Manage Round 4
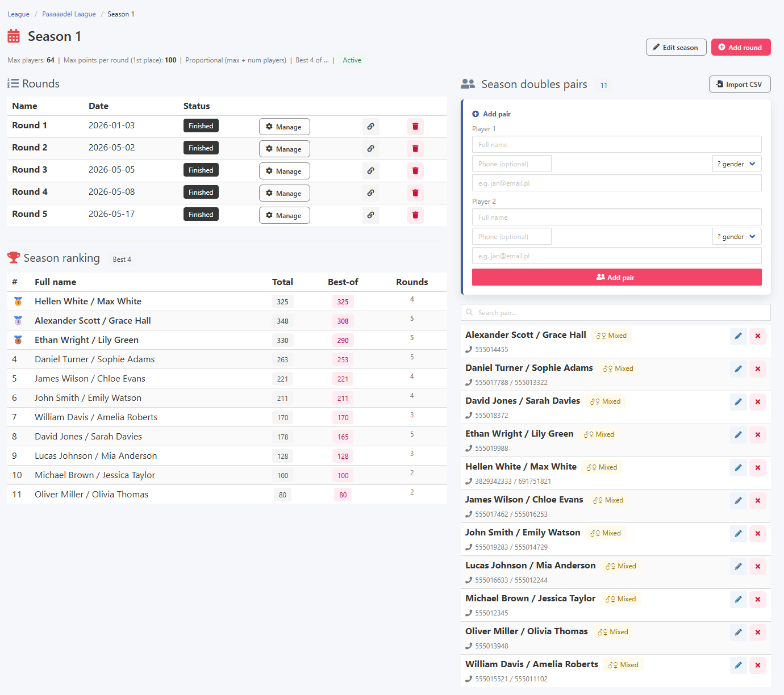This screenshot has width=784, height=695. 284,193
